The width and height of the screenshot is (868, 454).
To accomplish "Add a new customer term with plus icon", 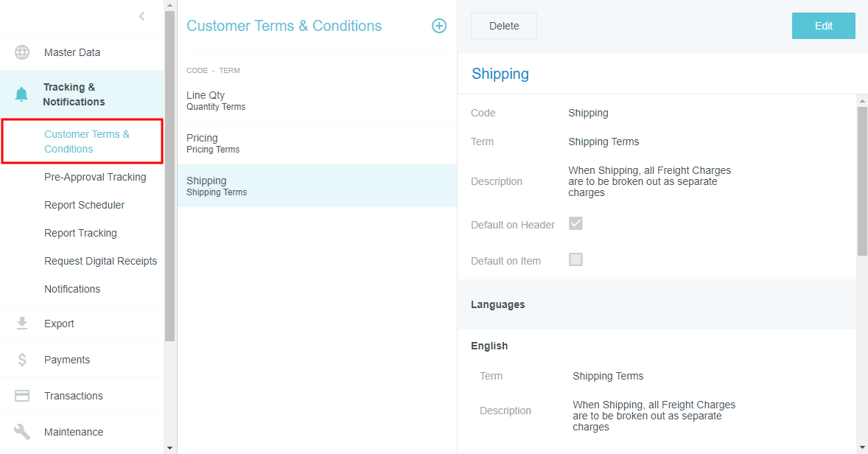I will tap(439, 26).
